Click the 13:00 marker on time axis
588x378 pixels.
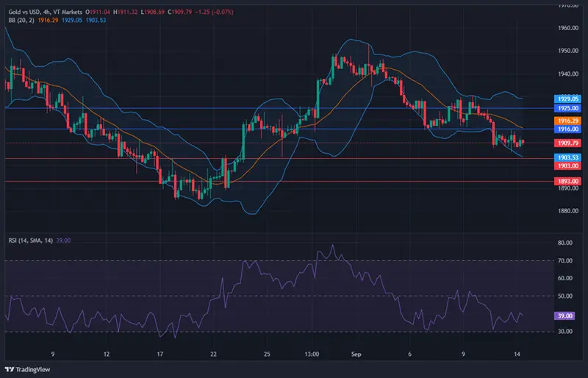311,353
